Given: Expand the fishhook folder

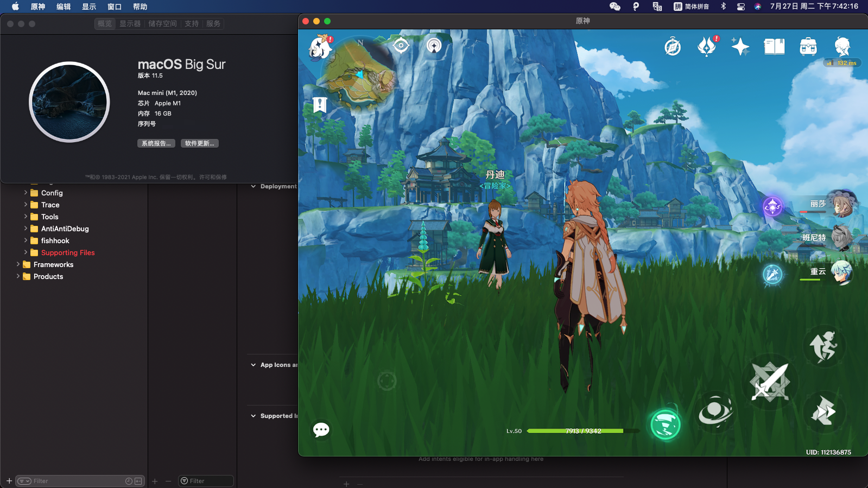Looking at the screenshot, I should pyautogui.click(x=26, y=240).
